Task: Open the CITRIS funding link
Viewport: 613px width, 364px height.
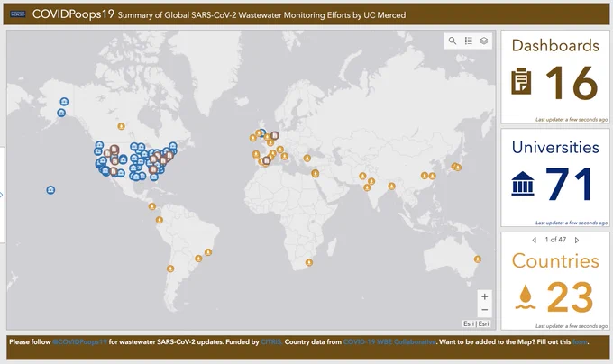Action: 271,342
